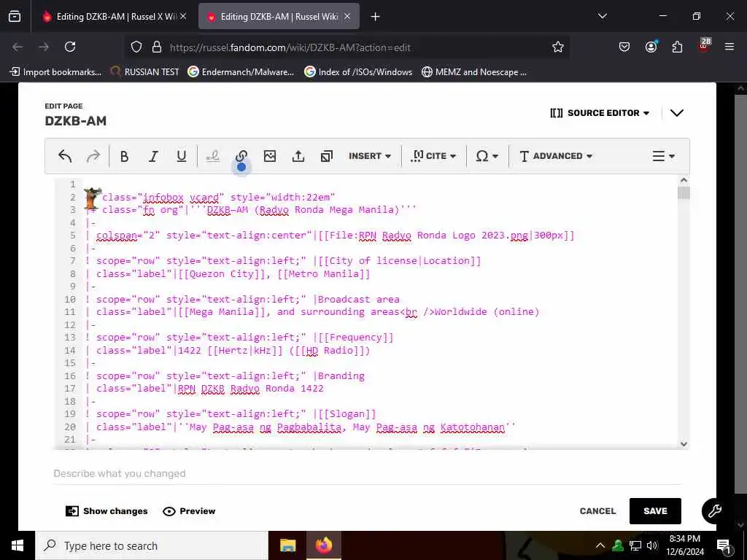Open the volume control in tray
The image size is (747, 560).
pyautogui.click(x=652, y=545)
